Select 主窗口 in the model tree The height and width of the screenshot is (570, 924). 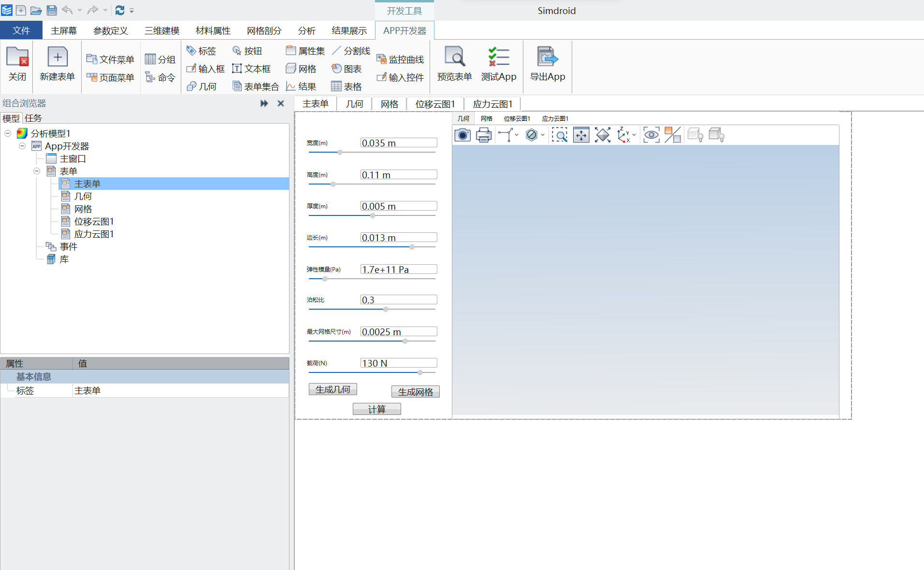[x=72, y=159]
